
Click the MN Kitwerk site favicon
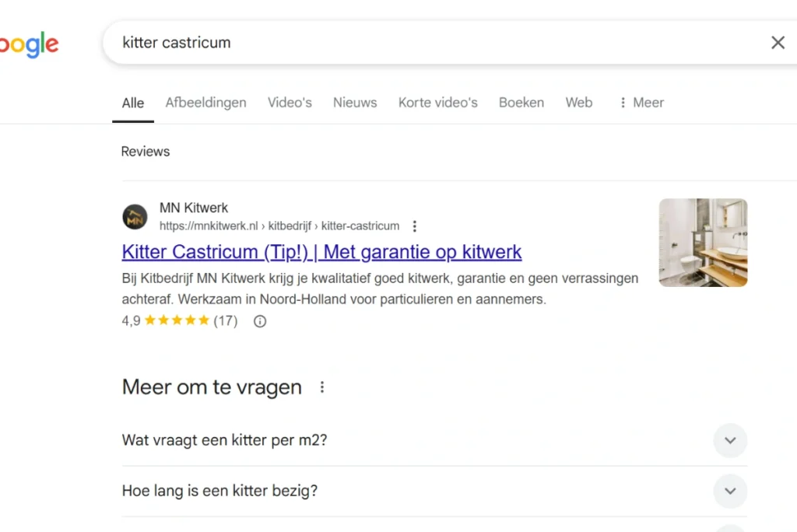coord(135,217)
